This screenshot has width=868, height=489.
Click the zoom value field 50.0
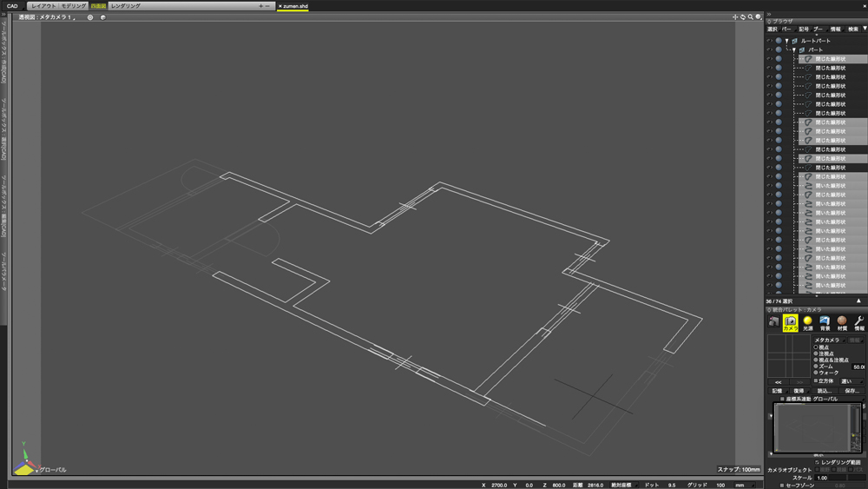pyautogui.click(x=858, y=367)
